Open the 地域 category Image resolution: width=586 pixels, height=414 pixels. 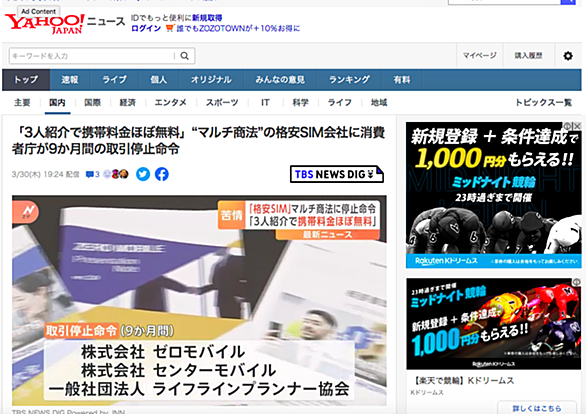click(x=379, y=102)
